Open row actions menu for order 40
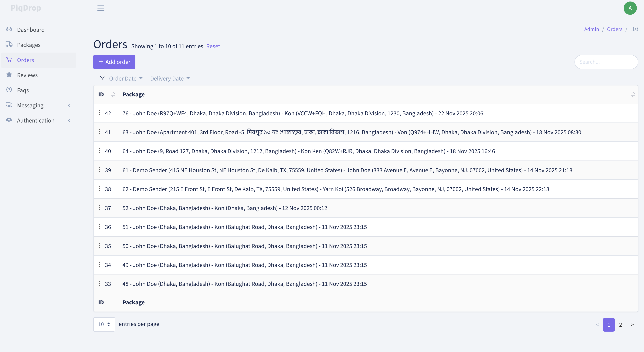This screenshot has width=644, height=352. click(100, 151)
